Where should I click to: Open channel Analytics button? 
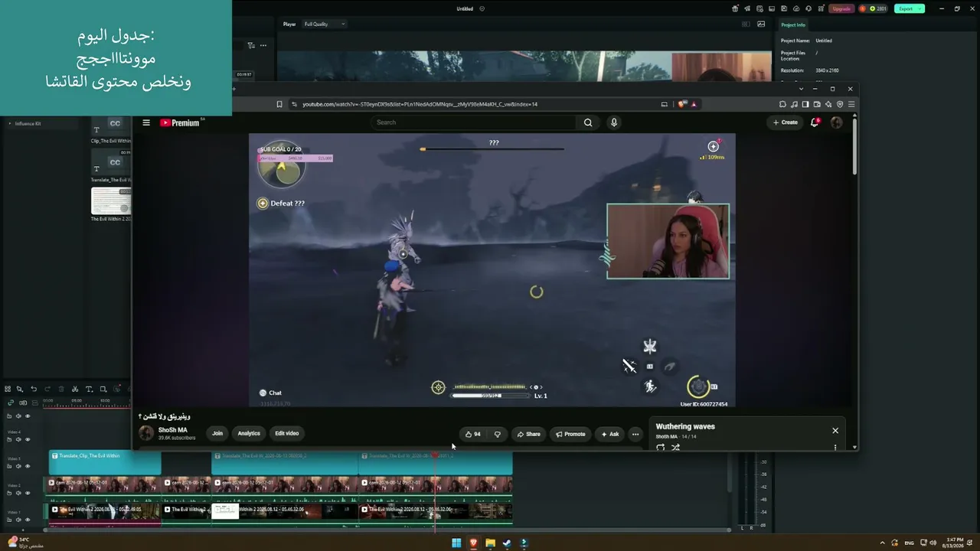click(249, 433)
